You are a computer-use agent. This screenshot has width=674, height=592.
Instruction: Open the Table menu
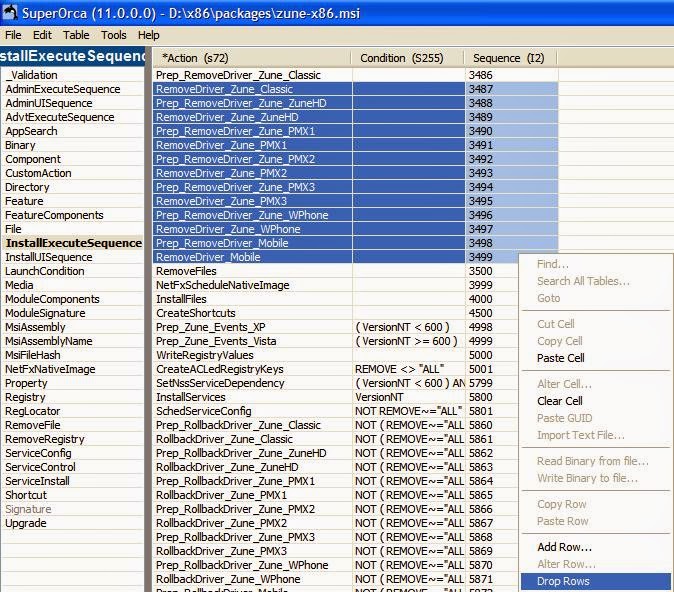[x=76, y=35]
